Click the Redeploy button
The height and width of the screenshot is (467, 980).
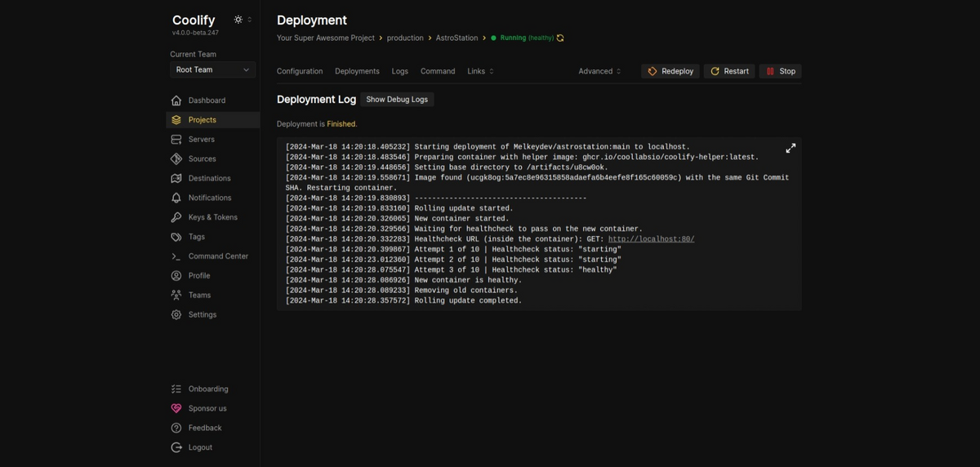coord(670,72)
